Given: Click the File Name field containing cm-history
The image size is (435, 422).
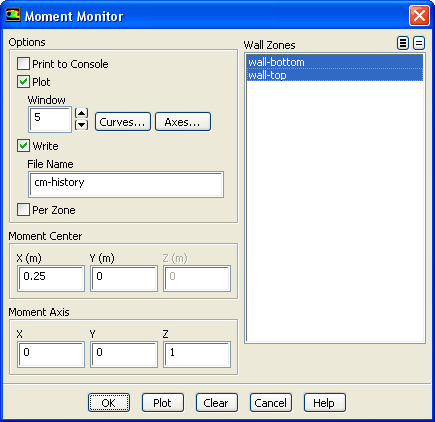Looking at the screenshot, I should click(126, 184).
